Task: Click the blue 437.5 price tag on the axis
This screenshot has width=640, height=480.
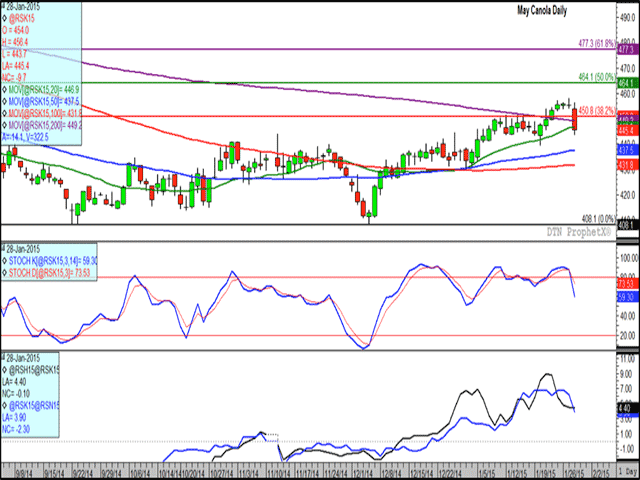Action: click(x=627, y=150)
